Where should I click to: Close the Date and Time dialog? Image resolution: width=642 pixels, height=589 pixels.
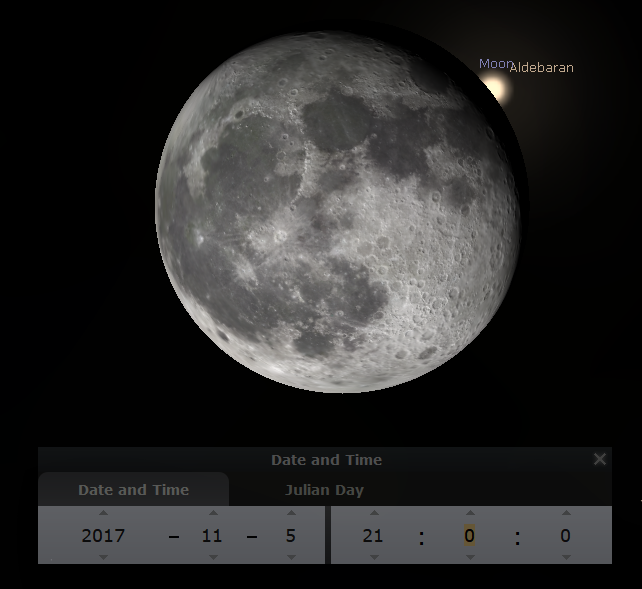pos(599,459)
